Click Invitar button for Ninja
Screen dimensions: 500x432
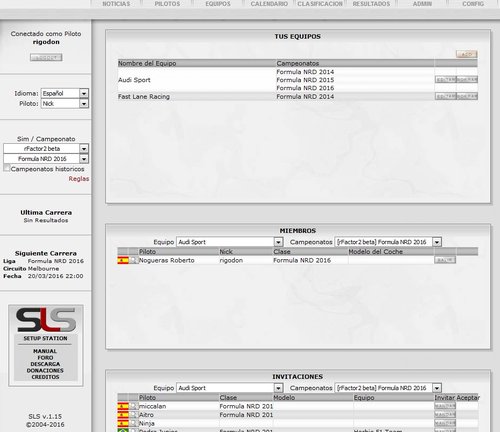(x=445, y=423)
